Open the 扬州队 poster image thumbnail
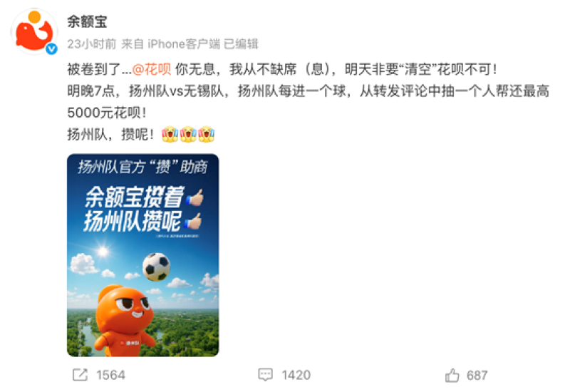 pyautogui.click(x=143, y=255)
